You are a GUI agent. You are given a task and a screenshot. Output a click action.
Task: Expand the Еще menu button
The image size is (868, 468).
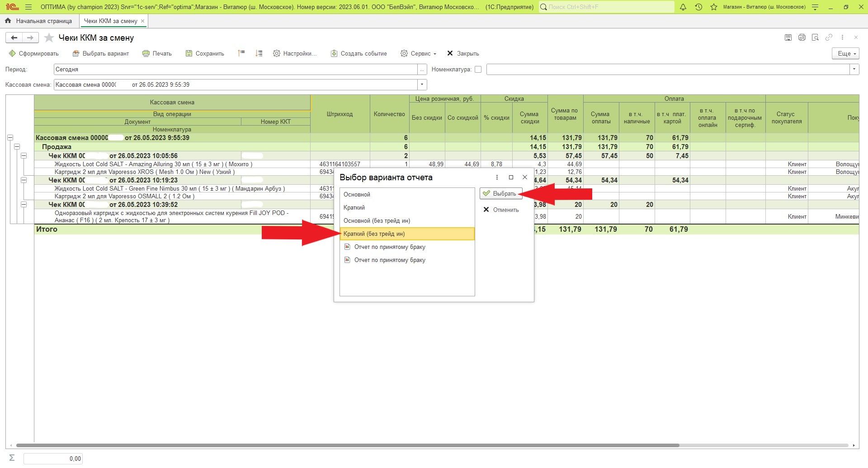pos(845,53)
